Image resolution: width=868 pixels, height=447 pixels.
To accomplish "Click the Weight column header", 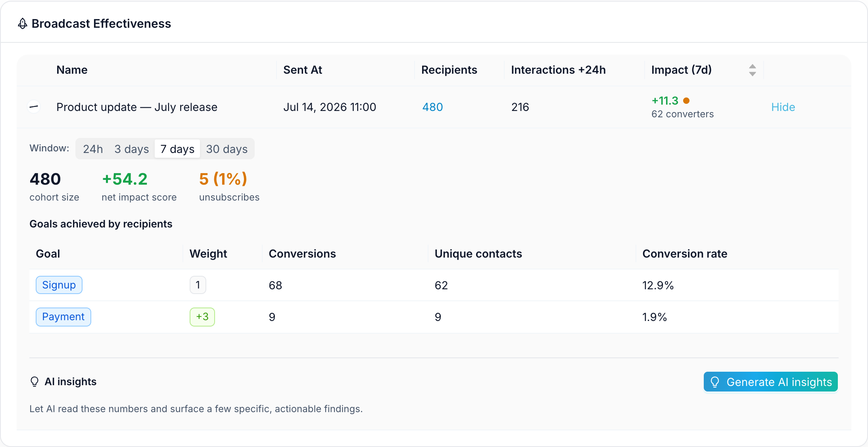I will [208, 254].
